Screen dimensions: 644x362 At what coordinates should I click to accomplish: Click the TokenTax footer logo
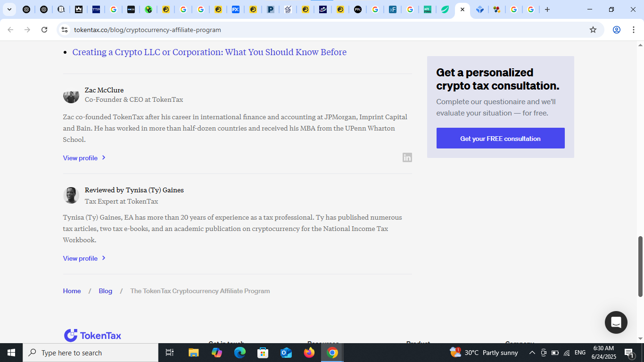pyautogui.click(x=93, y=336)
